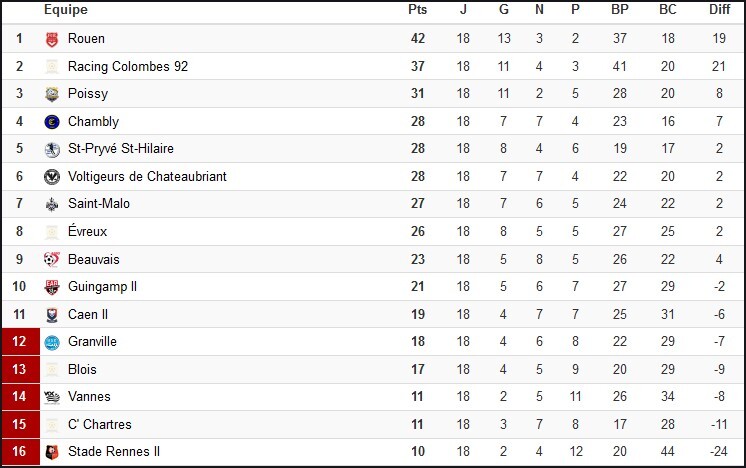This screenshot has height=468, width=746.
Task: Click the Poissy club logo
Action: click(x=52, y=94)
